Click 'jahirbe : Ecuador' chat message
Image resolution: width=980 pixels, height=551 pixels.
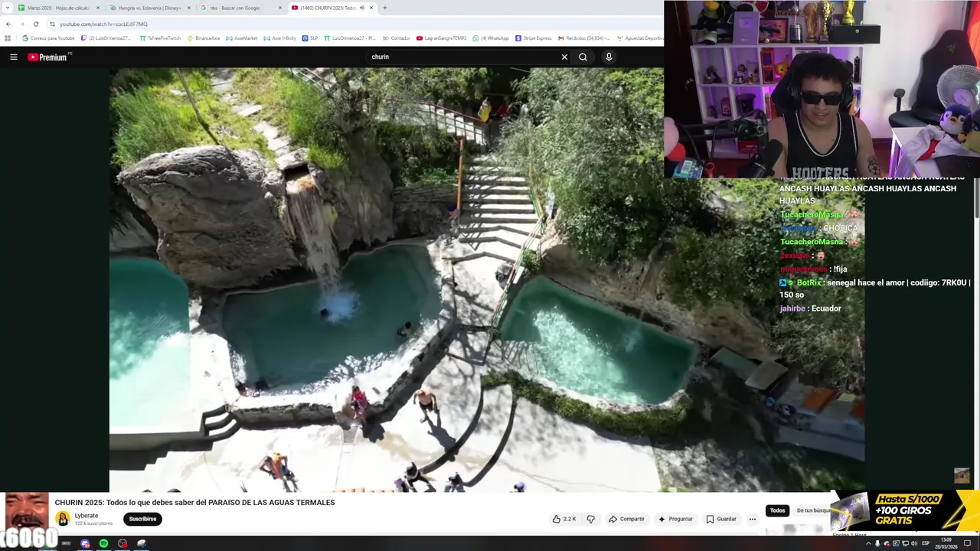click(811, 308)
